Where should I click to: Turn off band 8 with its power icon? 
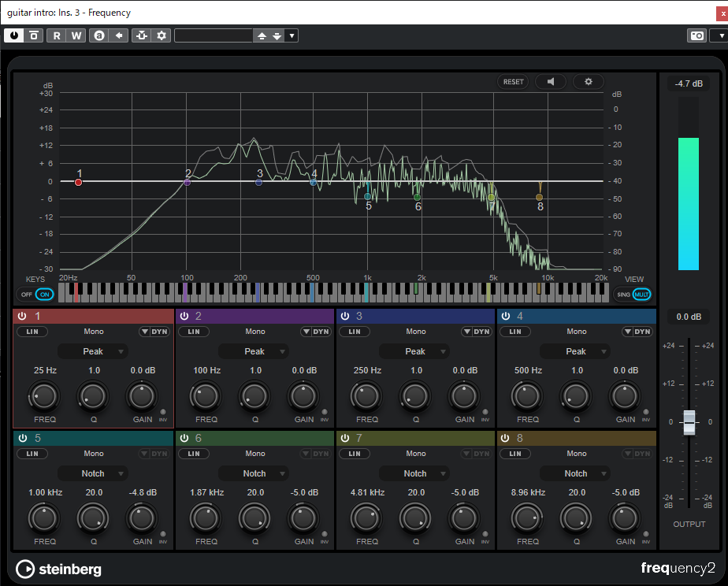coord(506,438)
